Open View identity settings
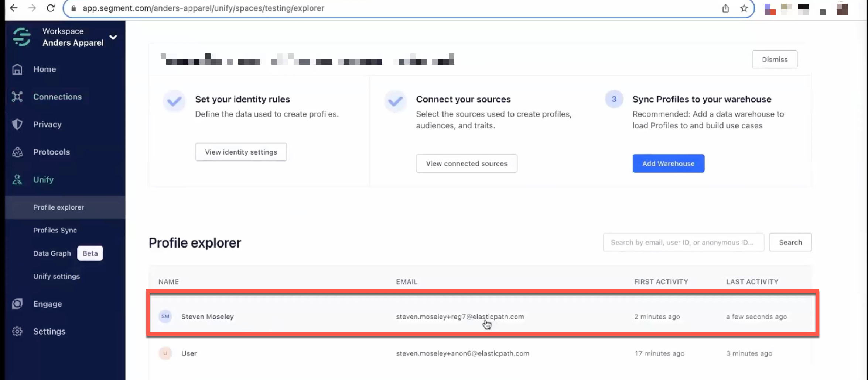This screenshot has width=868, height=380. pos(240,152)
